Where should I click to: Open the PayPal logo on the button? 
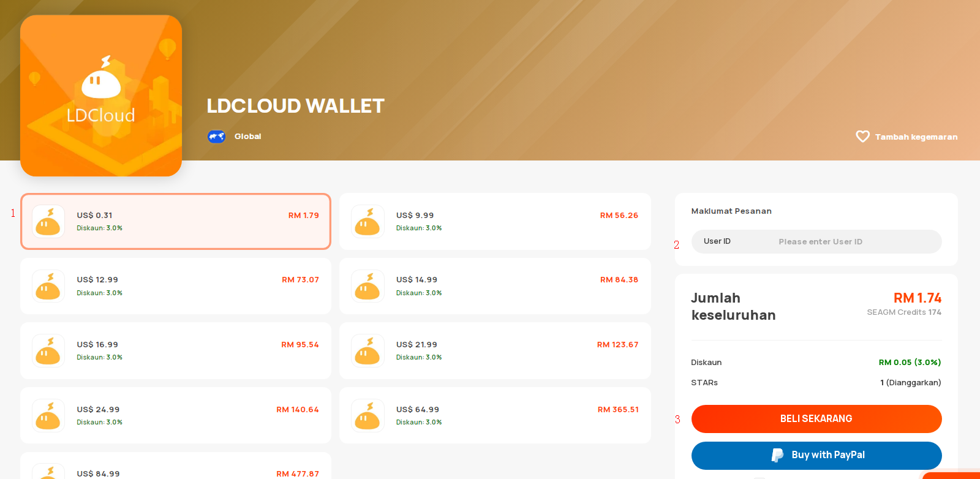click(777, 455)
